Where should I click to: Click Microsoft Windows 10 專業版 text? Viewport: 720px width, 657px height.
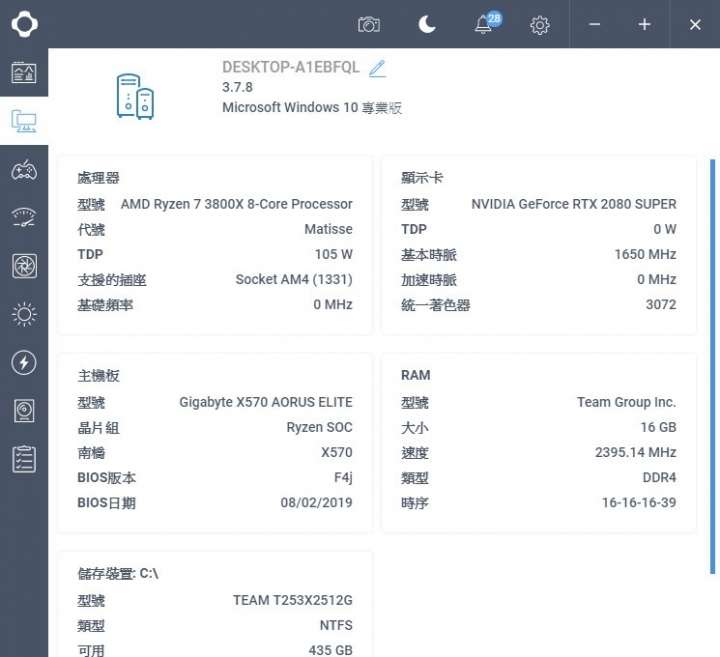click(x=312, y=107)
